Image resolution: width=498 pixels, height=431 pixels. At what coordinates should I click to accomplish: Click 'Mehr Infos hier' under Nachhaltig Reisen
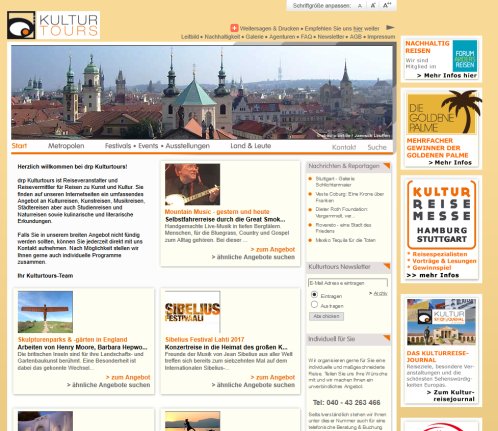click(447, 75)
